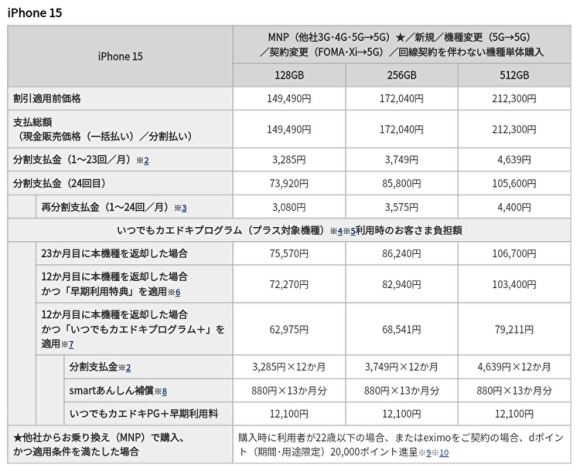Open footnote link 10 in the bottom note
Viewport: 580px width, 471px height.
[x=444, y=453]
